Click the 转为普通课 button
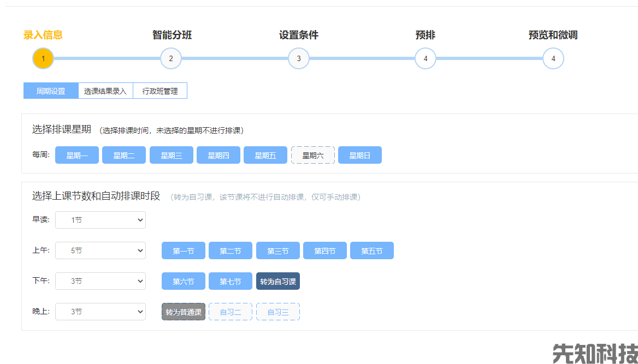638x364 pixels. (184, 312)
